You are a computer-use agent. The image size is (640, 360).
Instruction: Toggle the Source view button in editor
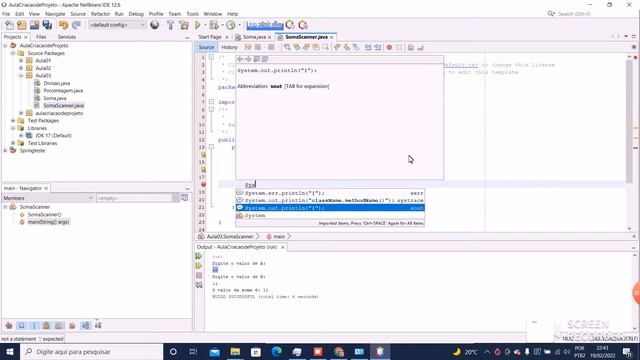click(x=206, y=47)
